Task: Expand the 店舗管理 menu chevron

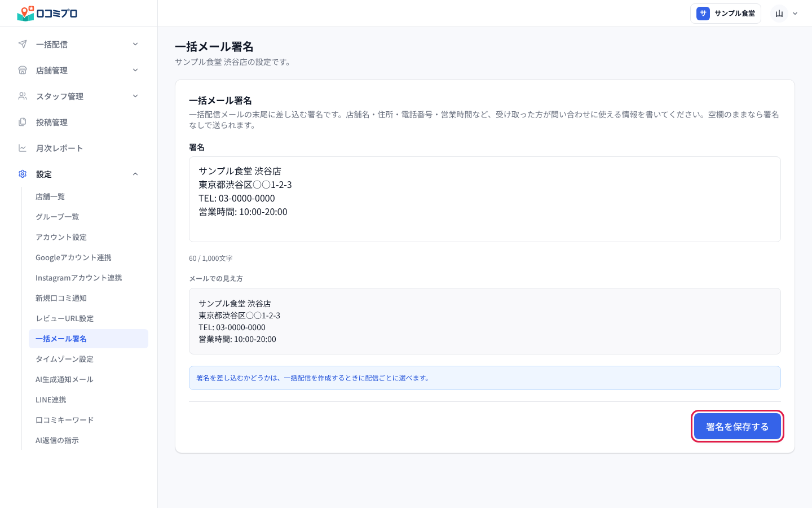Action: [135, 70]
